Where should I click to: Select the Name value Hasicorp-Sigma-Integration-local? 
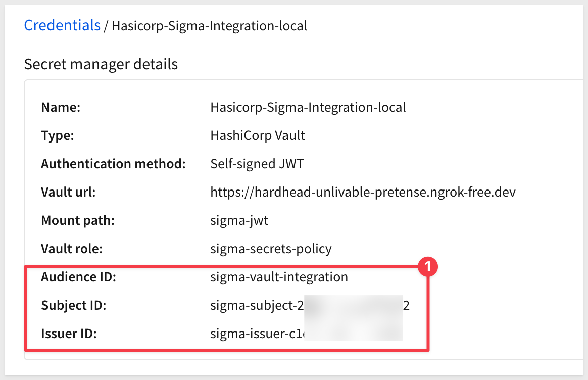coord(308,107)
